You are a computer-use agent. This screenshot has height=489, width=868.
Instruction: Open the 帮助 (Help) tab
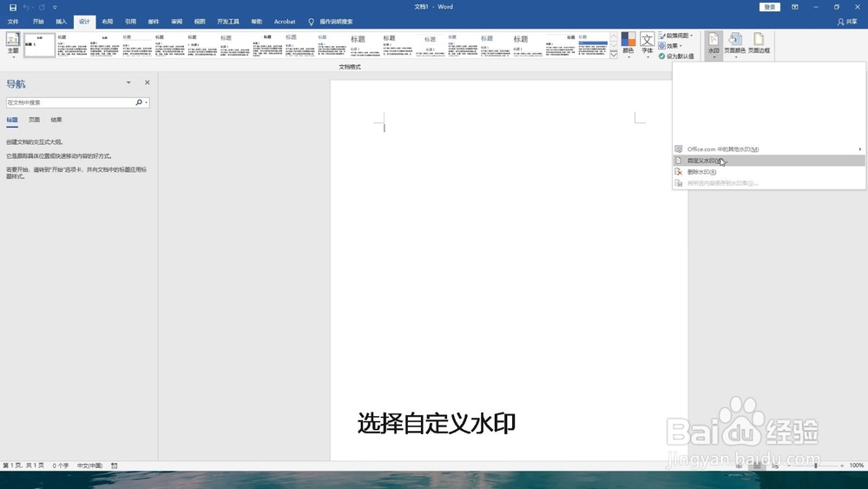pyautogui.click(x=257, y=22)
